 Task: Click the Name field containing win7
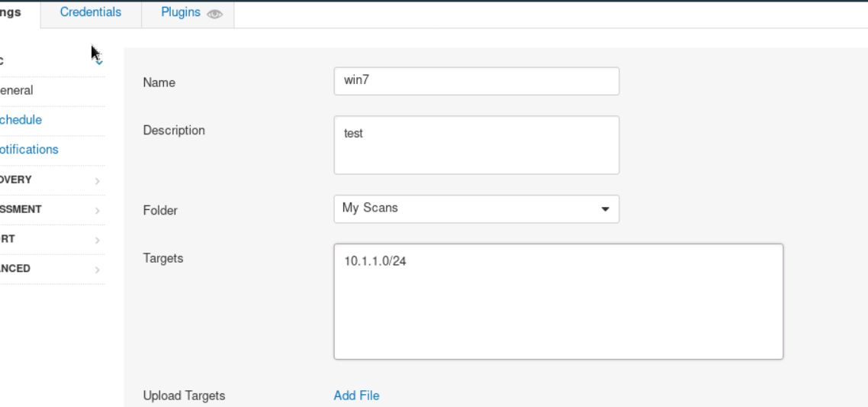tap(476, 82)
